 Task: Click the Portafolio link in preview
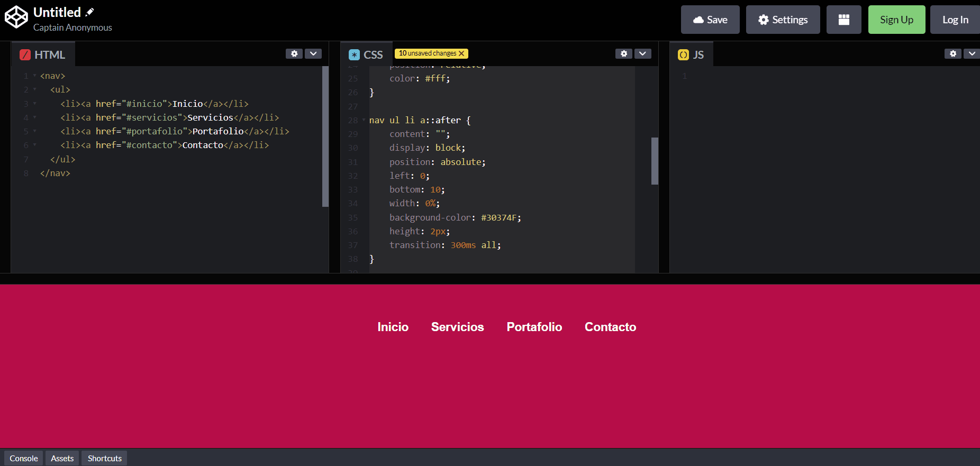534,327
